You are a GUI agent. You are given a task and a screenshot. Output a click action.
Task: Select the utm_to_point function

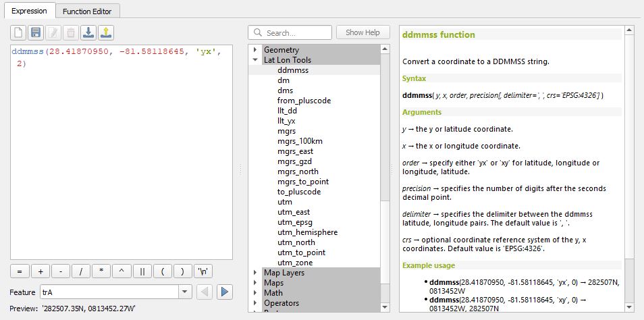pos(302,252)
